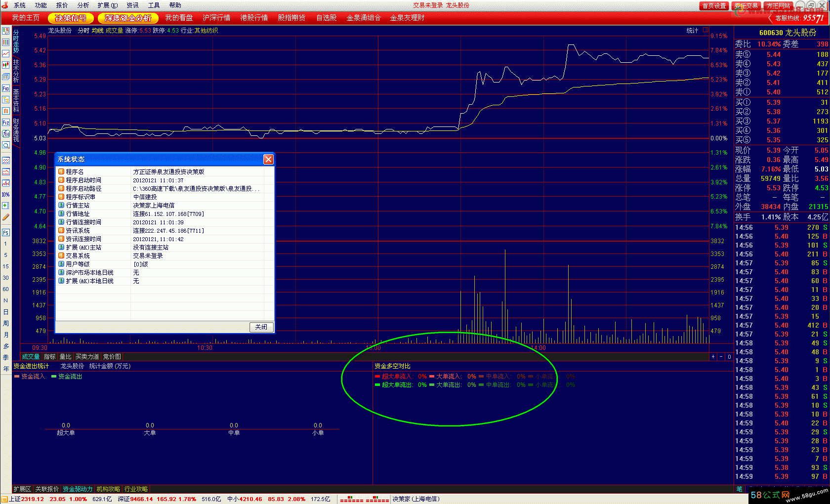Click the 首页设置 button
The height and width of the screenshot is (504, 830).
pyautogui.click(x=714, y=5)
